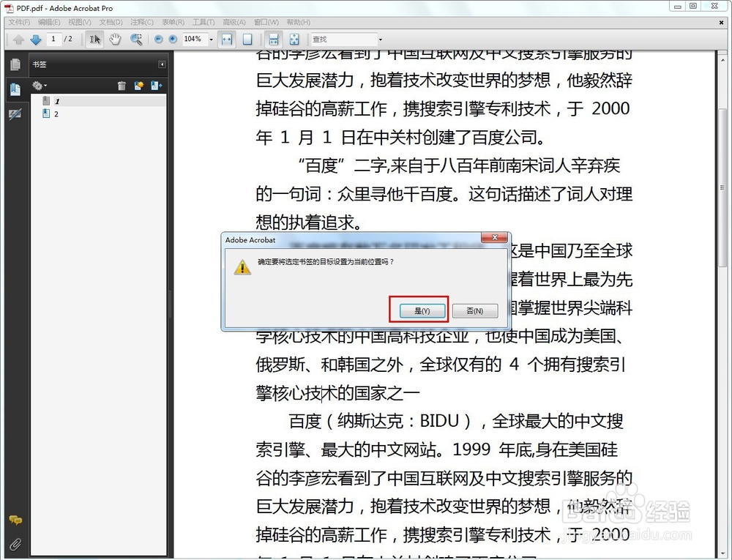This screenshot has width=732, height=560.
Task: Open the 高级(A) menu
Action: coord(234,22)
